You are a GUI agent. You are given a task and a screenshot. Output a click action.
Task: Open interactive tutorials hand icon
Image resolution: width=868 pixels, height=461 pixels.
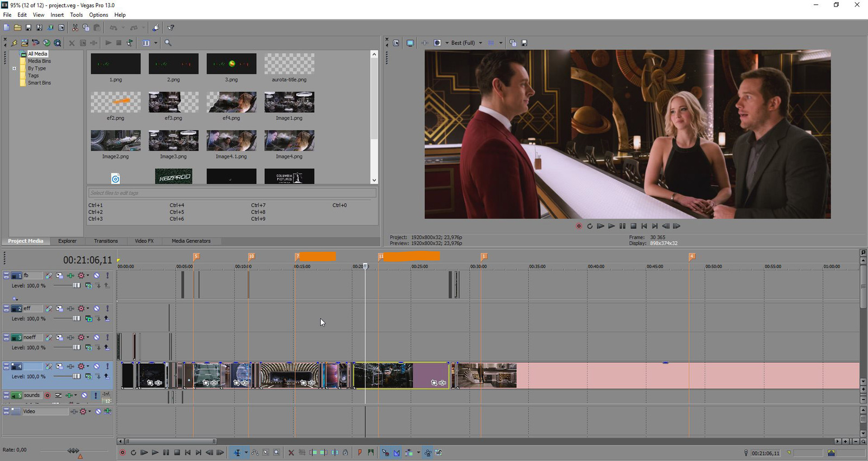click(x=156, y=28)
